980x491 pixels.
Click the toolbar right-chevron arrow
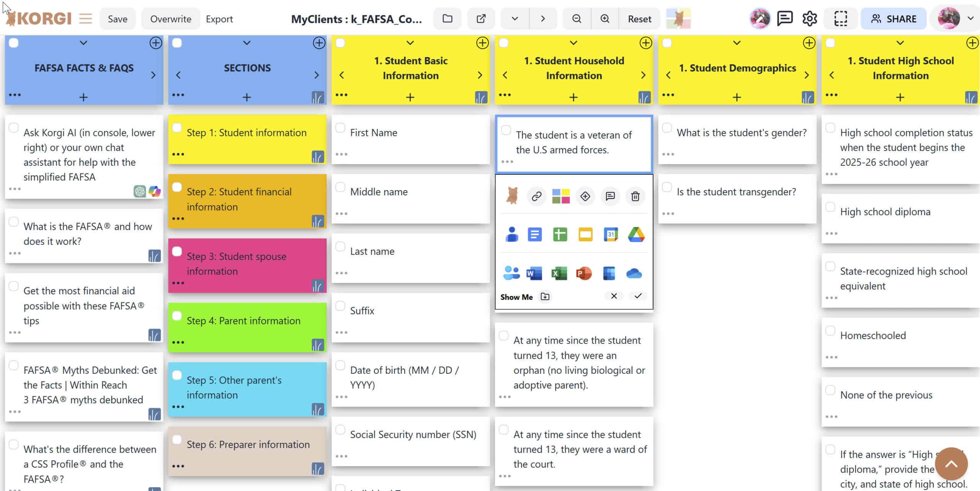coord(543,19)
